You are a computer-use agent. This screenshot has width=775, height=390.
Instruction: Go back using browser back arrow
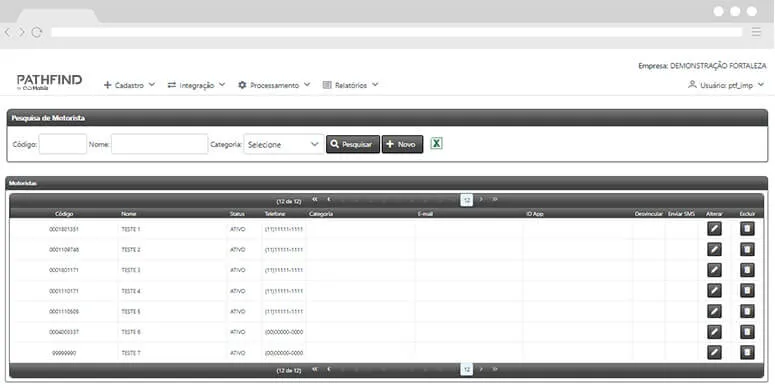tap(7, 32)
